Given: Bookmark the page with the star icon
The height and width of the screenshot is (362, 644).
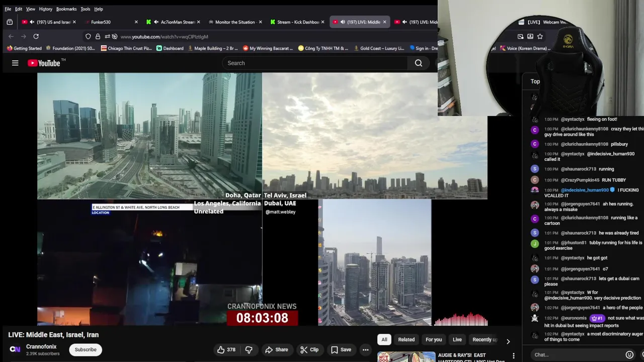Looking at the screenshot, I should (x=540, y=36).
